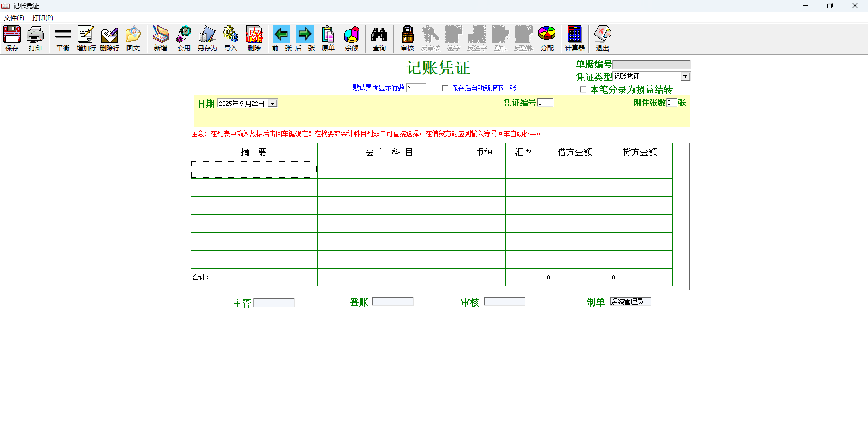Add a row with 增加行 icon

(86, 38)
